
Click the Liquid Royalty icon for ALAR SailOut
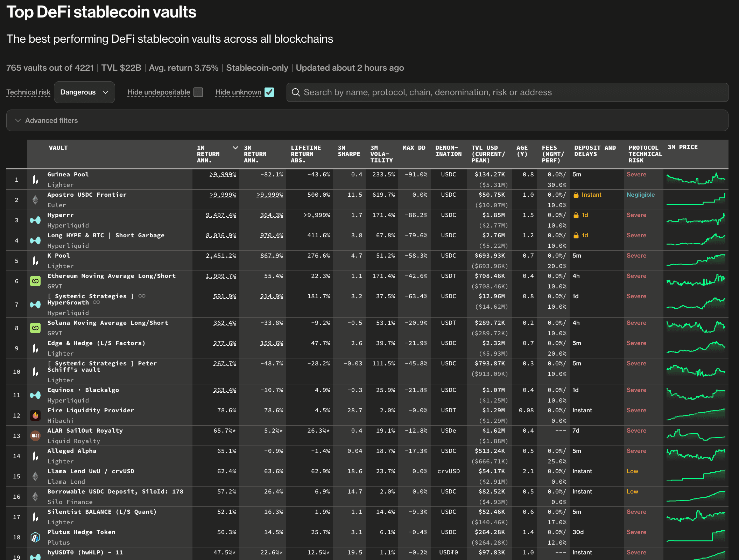[35, 436]
